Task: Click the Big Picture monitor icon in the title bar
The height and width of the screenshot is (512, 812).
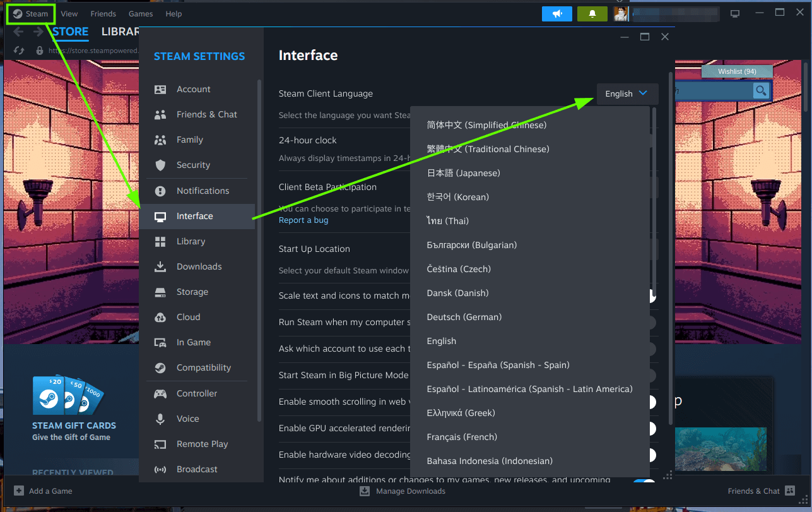Action: click(x=735, y=14)
